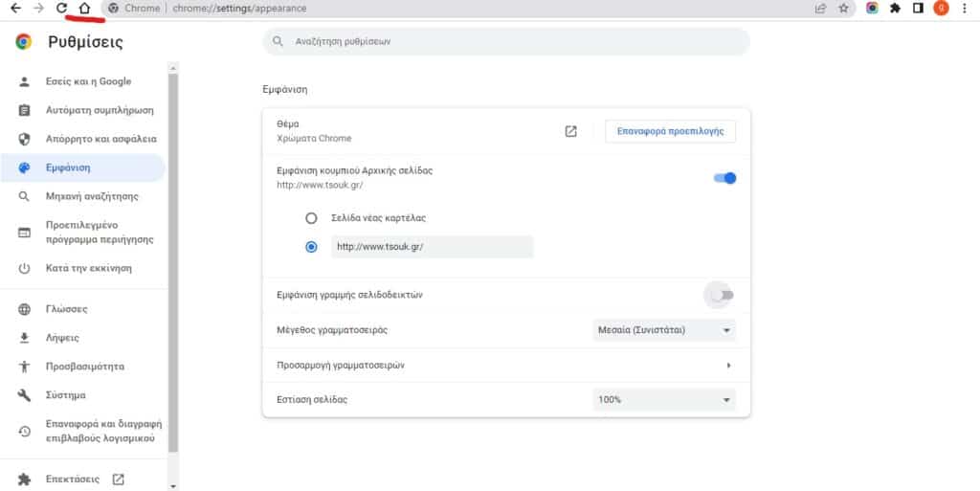This screenshot has width=980, height=491.
Task: Reload the page with the refresh icon
Action: [x=62, y=9]
